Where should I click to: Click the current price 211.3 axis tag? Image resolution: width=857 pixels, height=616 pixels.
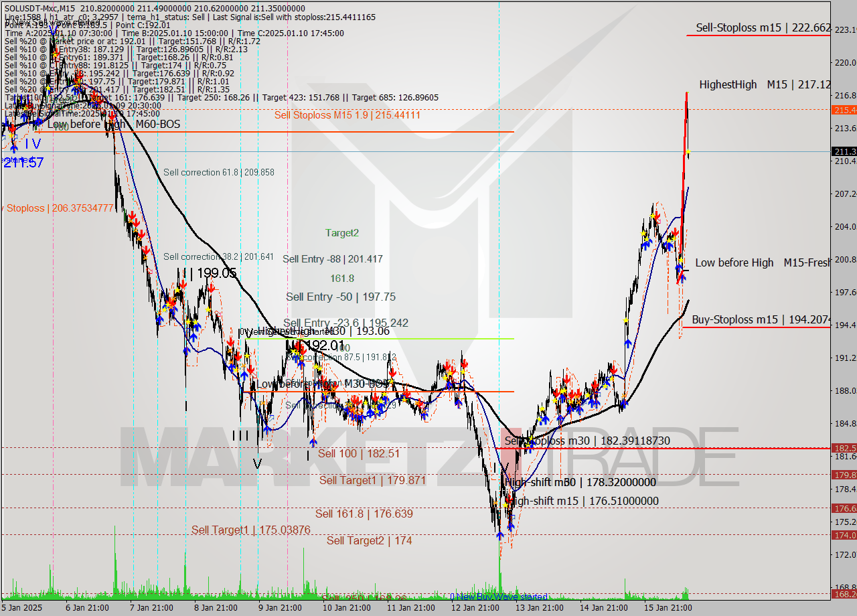844,151
